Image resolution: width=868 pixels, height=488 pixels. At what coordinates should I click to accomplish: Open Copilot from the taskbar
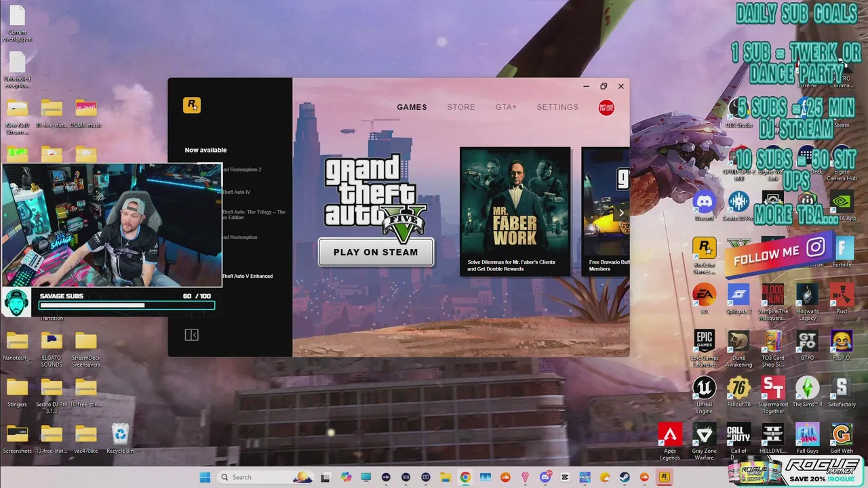click(346, 477)
